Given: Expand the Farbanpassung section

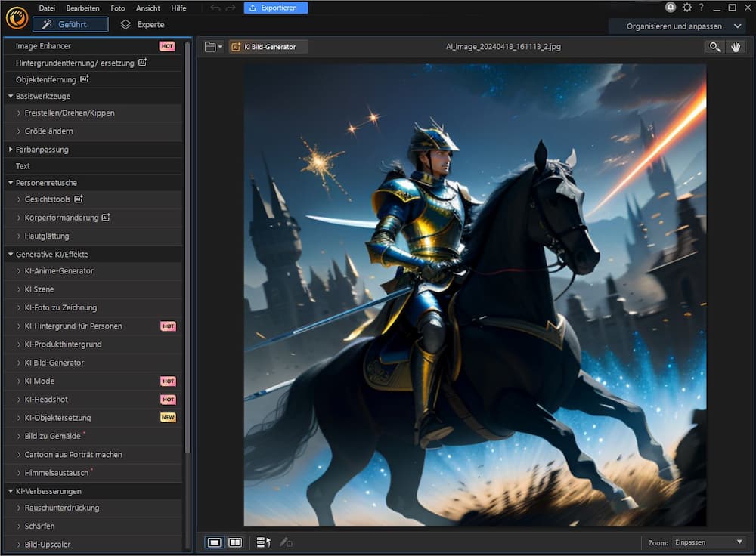Looking at the screenshot, I should click(x=10, y=150).
